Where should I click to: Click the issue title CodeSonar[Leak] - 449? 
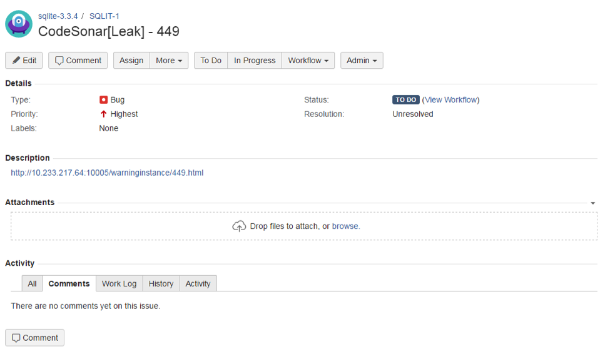coord(109,31)
